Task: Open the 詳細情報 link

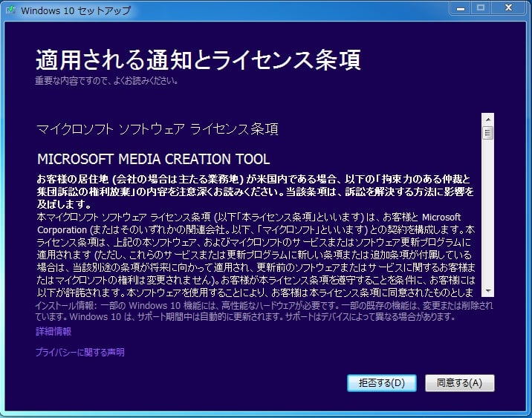Action: 53,331
